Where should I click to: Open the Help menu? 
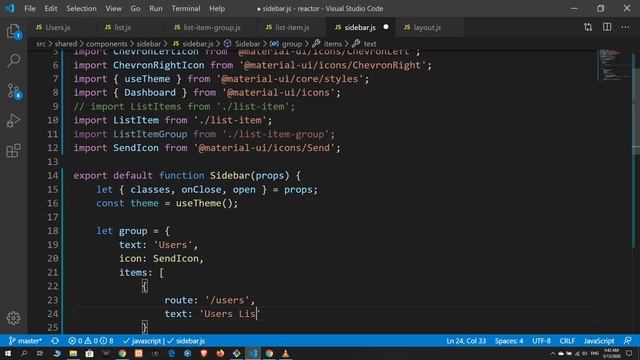pyautogui.click(x=217, y=8)
